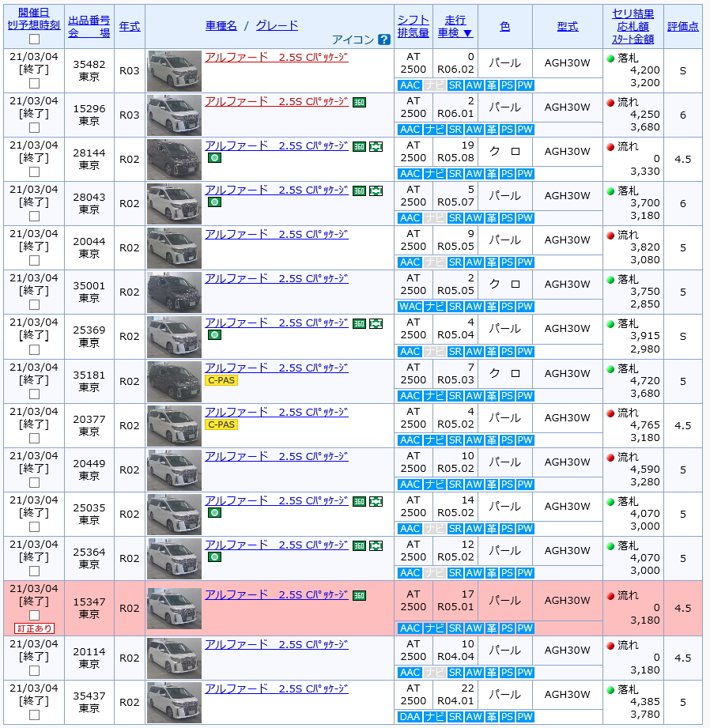Open black car thumbnail for lot 28144
The height and width of the screenshot is (728, 710).
(x=174, y=159)
